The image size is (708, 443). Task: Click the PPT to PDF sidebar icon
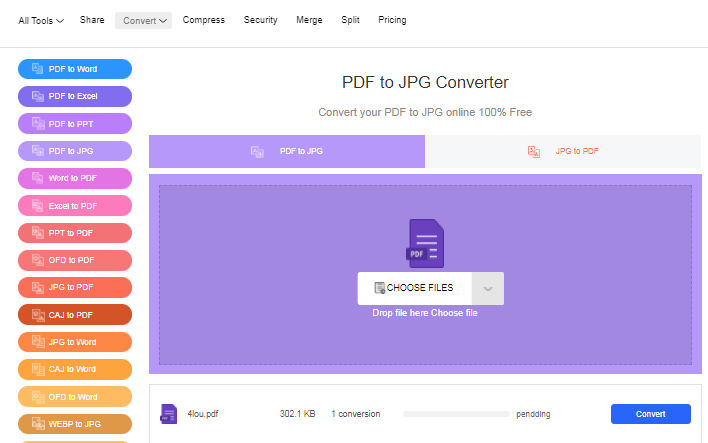(37, 233)
